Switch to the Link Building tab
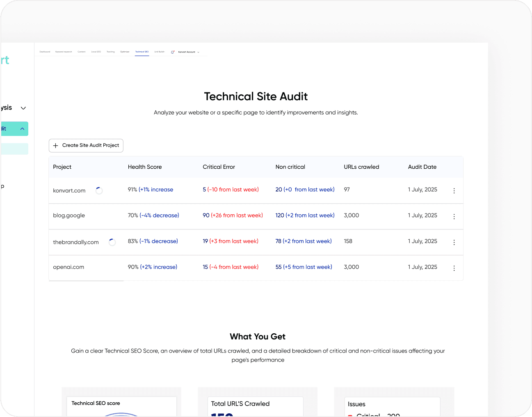Screen dimensions: 532x417 pos(160,52)
